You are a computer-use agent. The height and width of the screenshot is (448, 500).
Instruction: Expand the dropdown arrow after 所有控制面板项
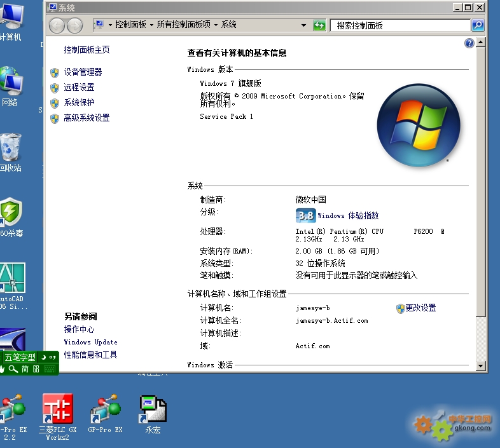point(216,25)
